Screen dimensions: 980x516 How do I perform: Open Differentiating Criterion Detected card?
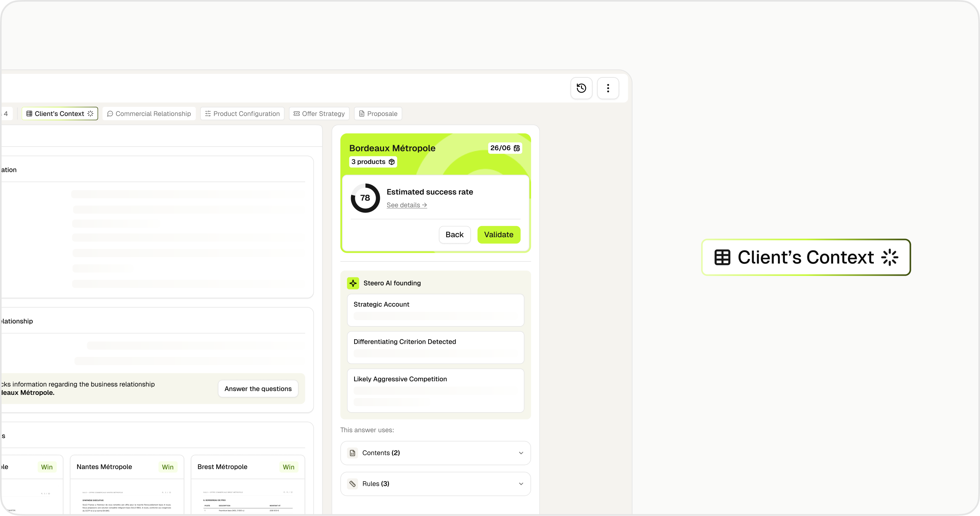pos(435,347)
